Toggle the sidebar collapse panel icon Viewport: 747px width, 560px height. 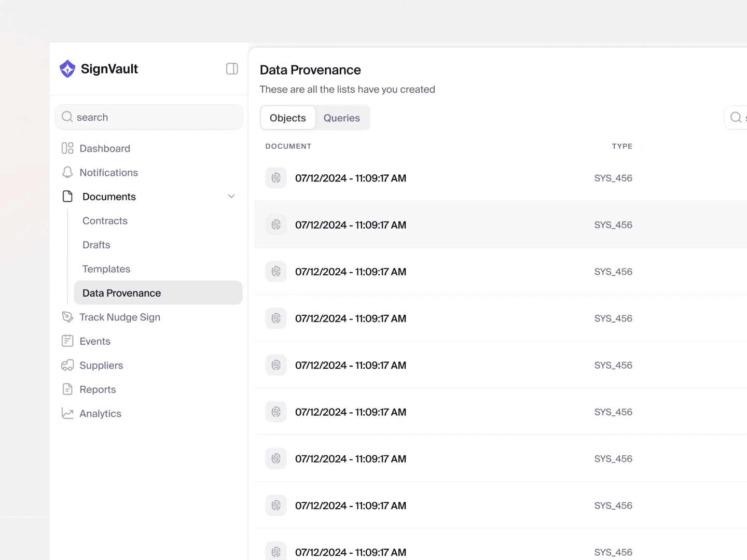pyautogui.click(x=232, y=69)
